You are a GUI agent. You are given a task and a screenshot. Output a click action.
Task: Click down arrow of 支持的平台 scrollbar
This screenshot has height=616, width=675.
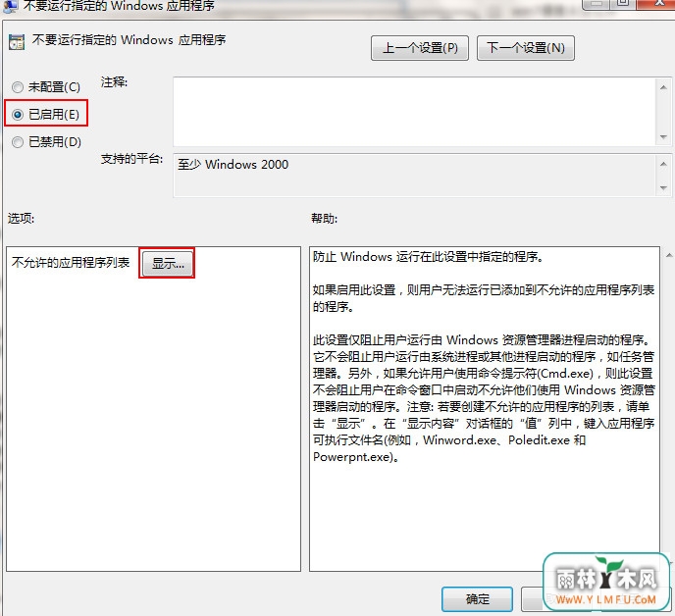pos(663,188)
